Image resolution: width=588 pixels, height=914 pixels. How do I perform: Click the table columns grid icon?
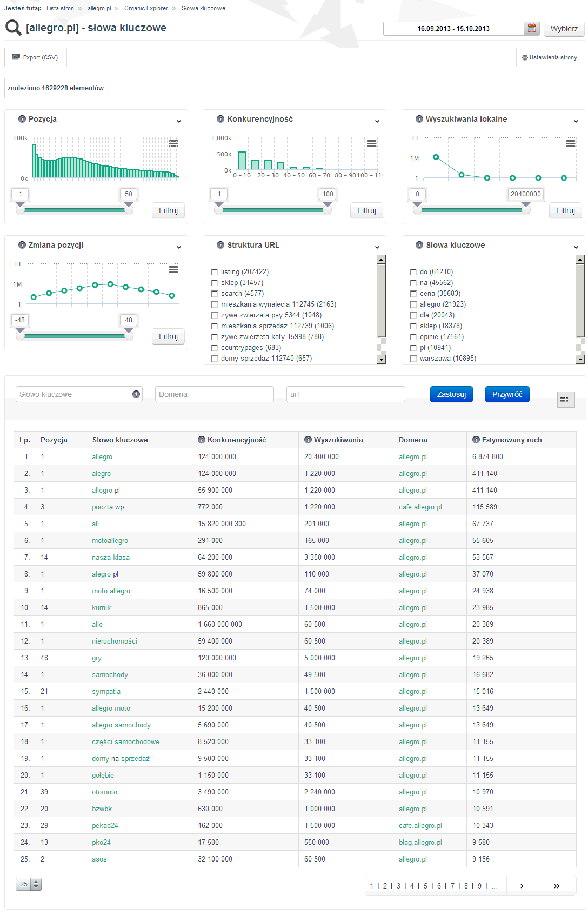coord(565,400)
